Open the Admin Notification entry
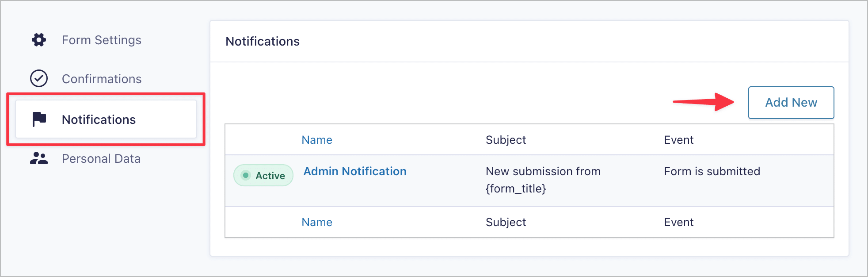The image size is (868, 277). (354, 171)
